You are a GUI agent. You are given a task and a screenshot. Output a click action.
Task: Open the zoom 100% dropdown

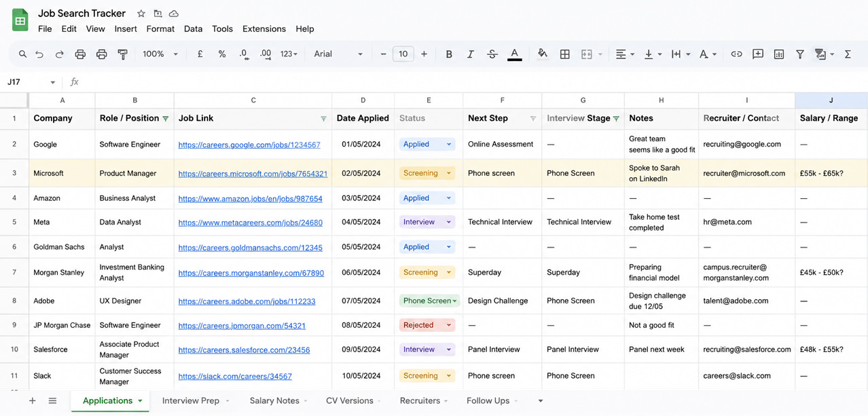point(160,54)
